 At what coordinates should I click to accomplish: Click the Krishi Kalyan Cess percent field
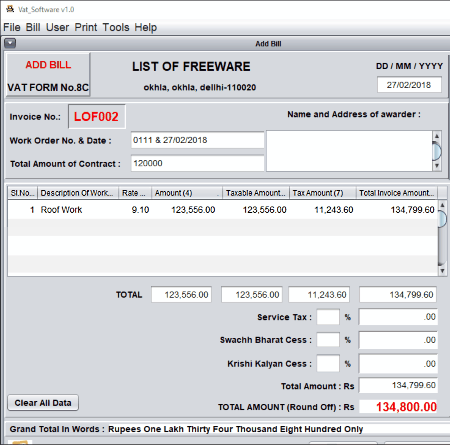point(328,363)
